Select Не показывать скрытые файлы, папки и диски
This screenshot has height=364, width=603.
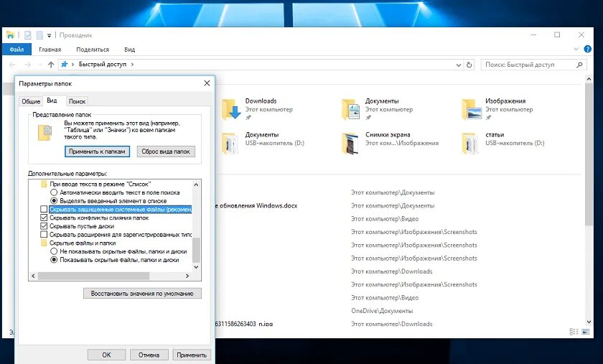[x=54, y=251]
